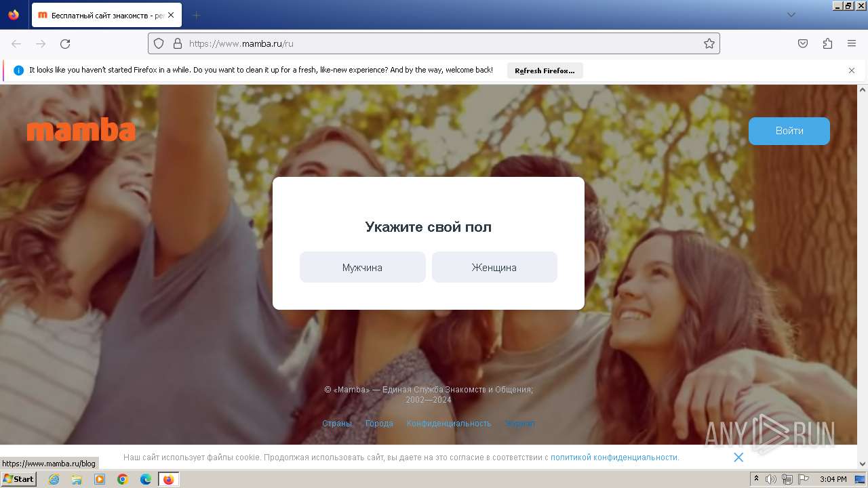Open tracking protection shield icon
868x488 pixels.
click(159, 43)
